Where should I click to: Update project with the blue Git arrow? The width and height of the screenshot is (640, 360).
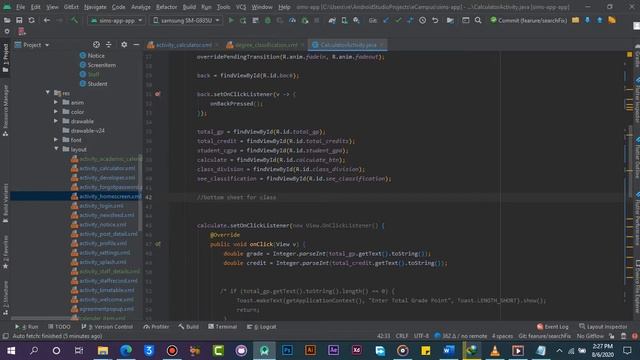tap(386, 20)
